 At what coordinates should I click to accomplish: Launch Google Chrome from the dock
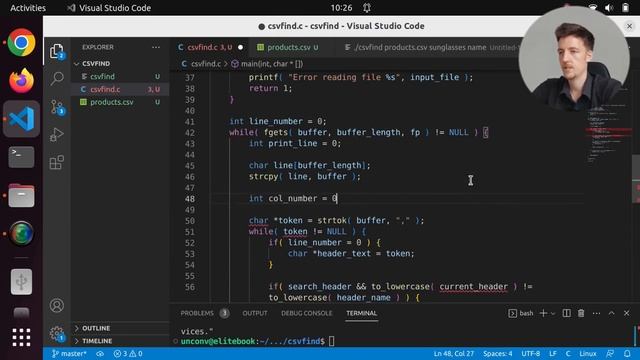coord(21,42)
